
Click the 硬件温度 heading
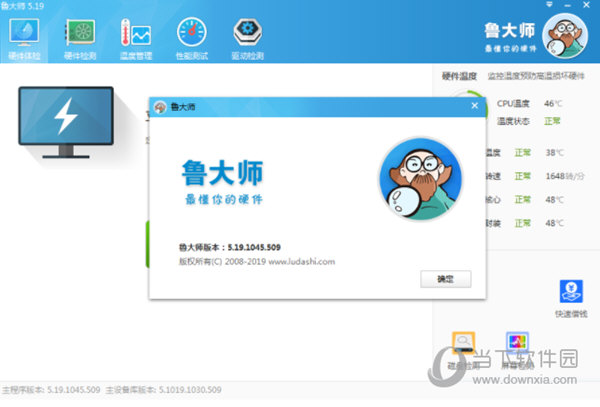click(459, 76)
